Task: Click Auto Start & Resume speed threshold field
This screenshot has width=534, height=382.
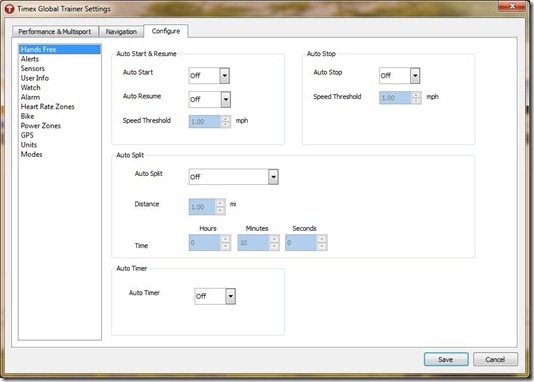Action: (x=205, y=122)
